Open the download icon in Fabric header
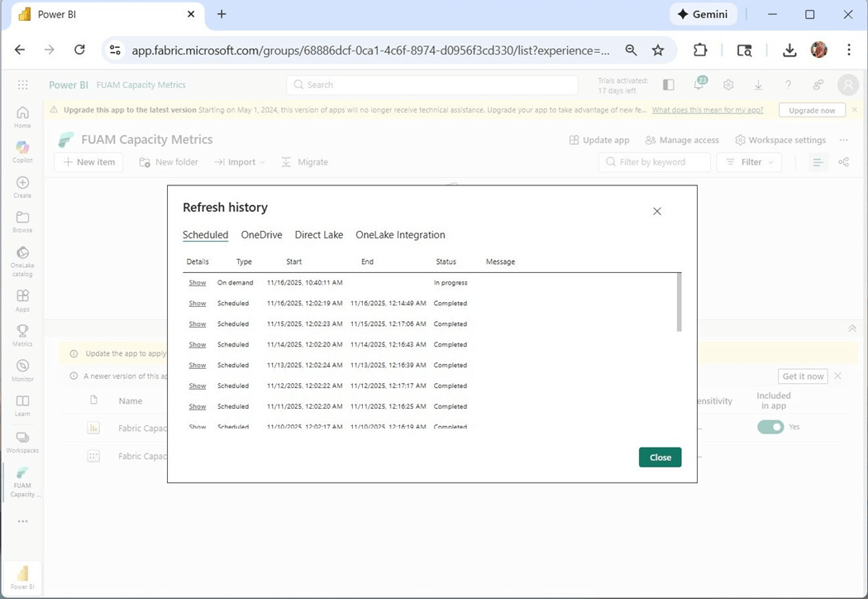 pyautogui.click(x=758, y=84)
